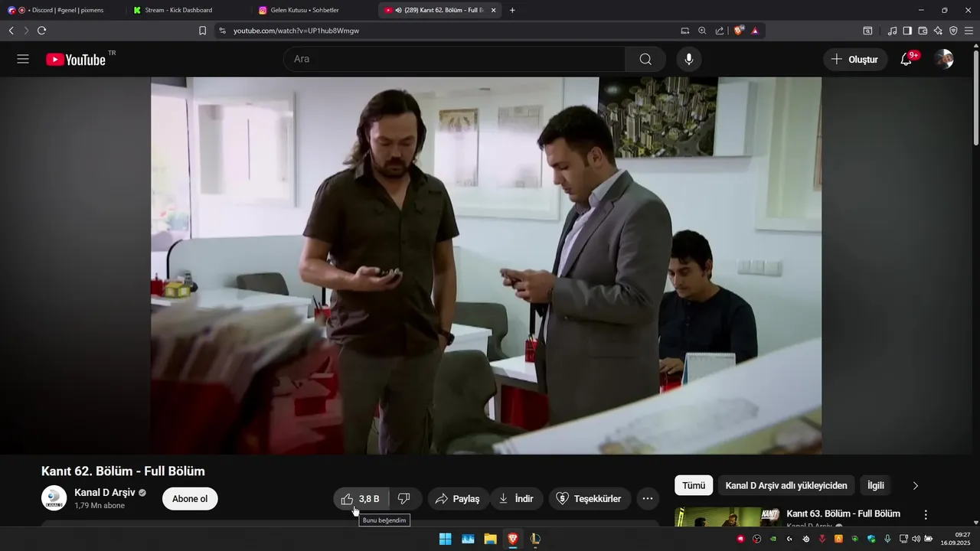Screen dimensions: 980x551
Task: View site information in the address bar
Action: tap(222, 31)
